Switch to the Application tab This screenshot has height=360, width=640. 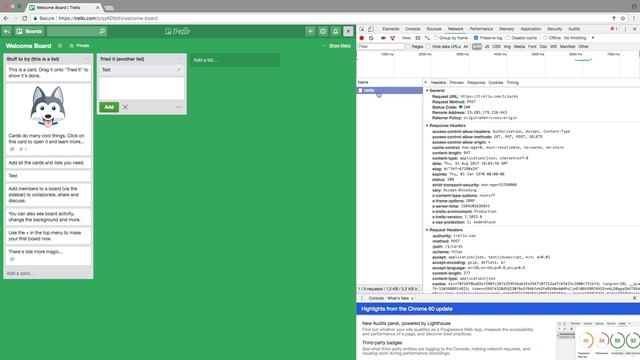pos(531,29)
